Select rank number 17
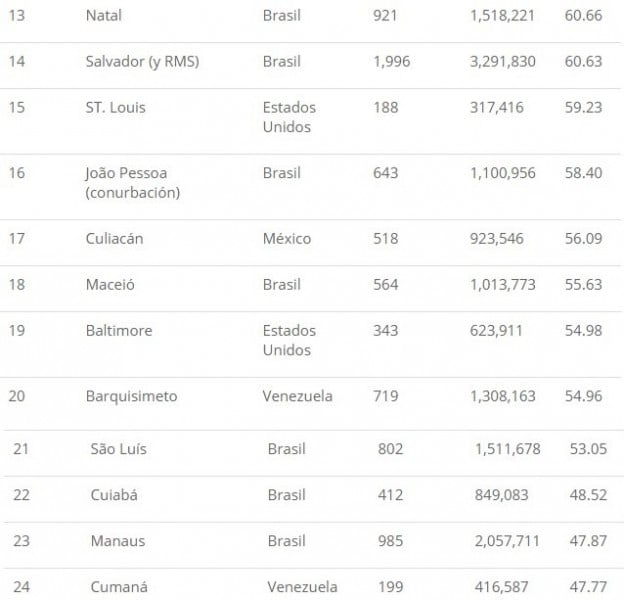 (17, 239)
